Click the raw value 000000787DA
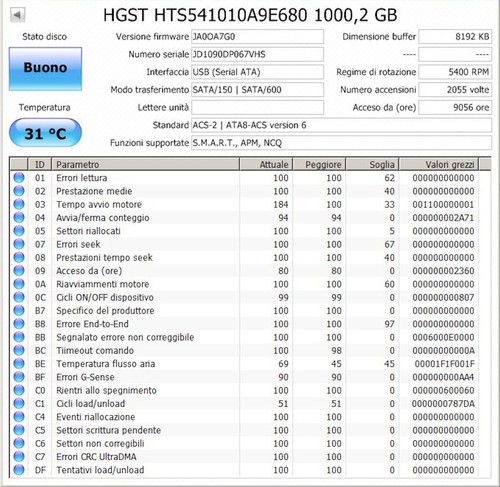500x487 pixels. tap(443, 404)
